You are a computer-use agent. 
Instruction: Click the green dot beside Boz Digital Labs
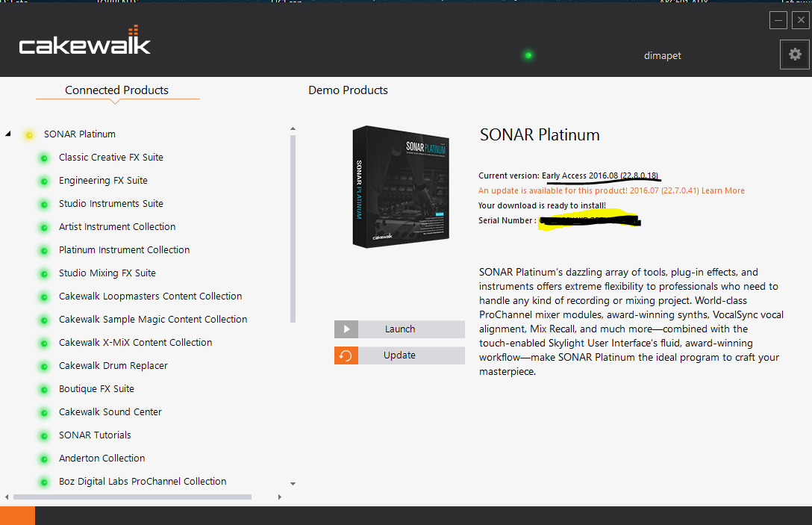click(45, 482)
